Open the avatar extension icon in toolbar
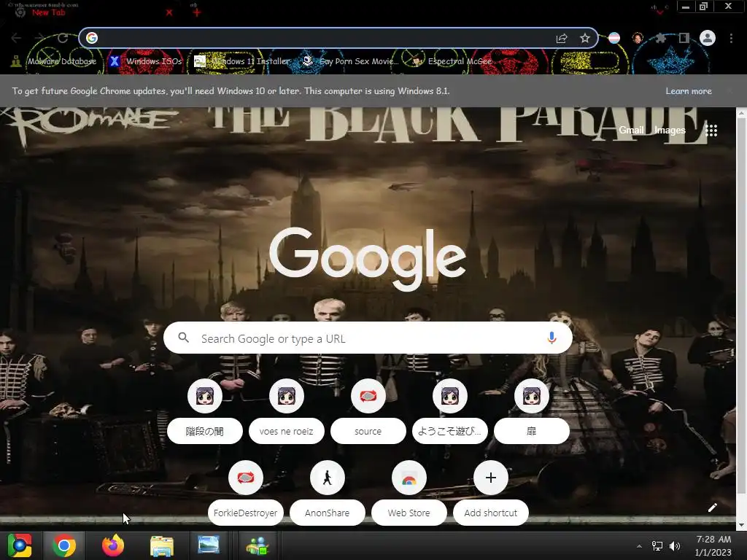747x560 pixels. pos(638,38)
